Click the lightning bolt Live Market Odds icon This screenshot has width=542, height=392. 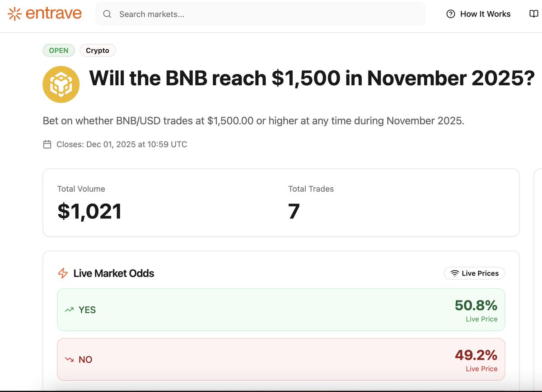click(63, 273)
